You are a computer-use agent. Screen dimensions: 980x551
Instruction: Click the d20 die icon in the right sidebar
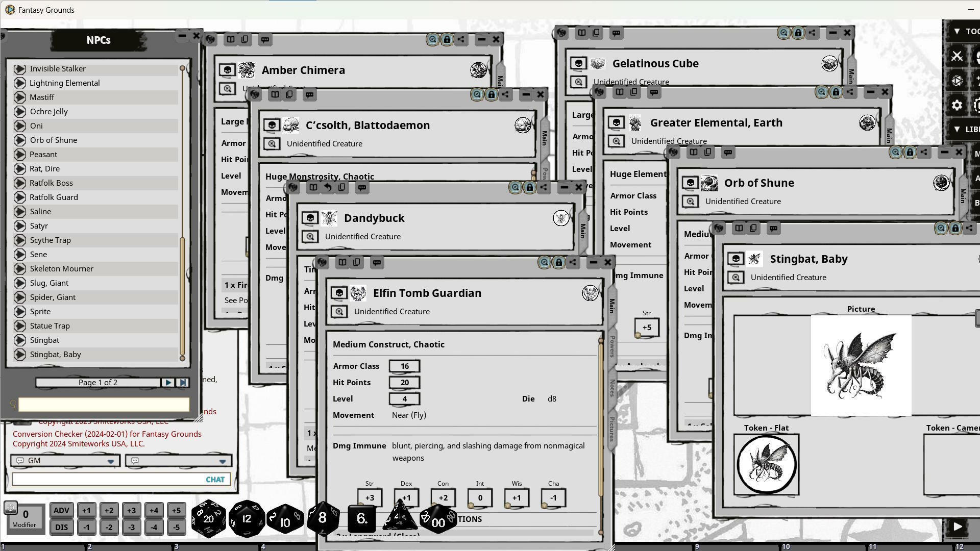[957, 81]
